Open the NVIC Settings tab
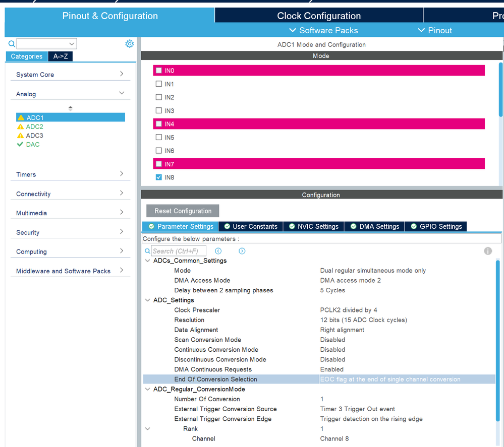The height and width of the screenshot is (447, 504). [x=314, y=226]
